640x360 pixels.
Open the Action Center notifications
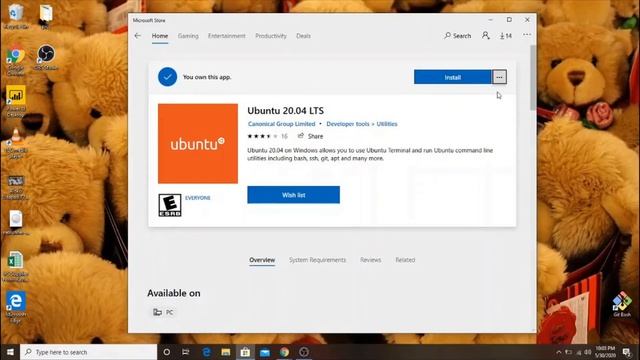(627, 352)
